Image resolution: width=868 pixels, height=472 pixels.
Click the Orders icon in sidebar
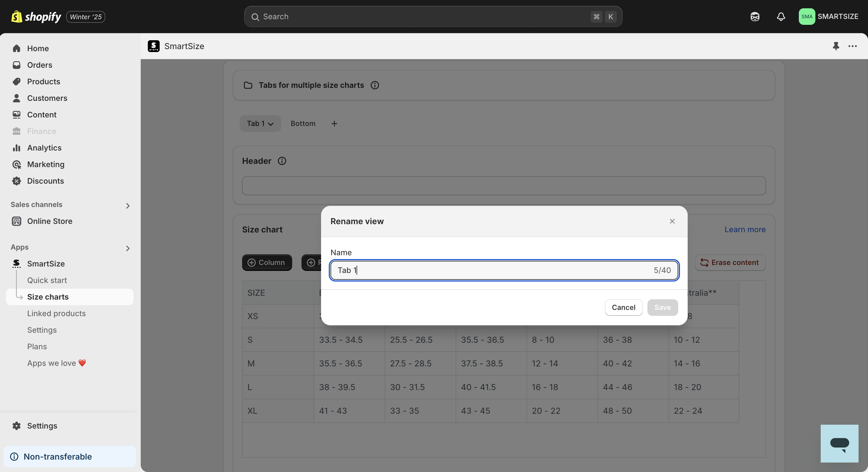click(17, 65)
